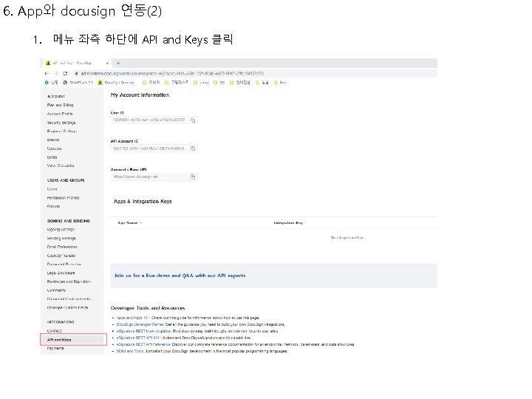Open Account Profile in sidebar
Screen dimensions: 532x399
tap(60, 114)
